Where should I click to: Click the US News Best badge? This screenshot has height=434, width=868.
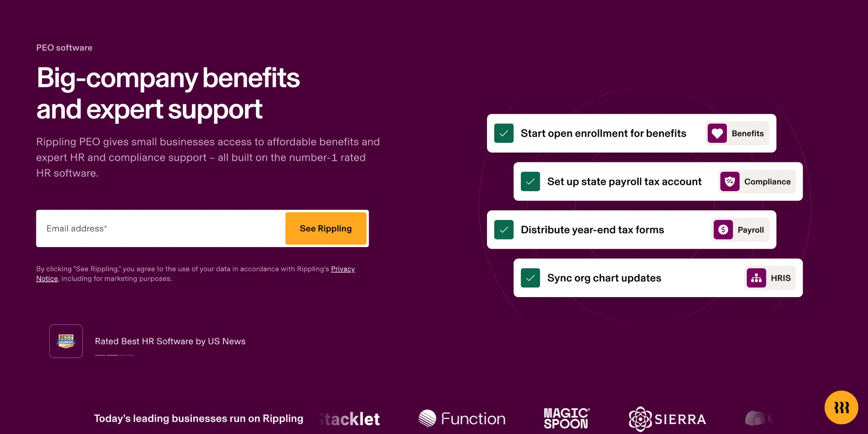coord(66,341)
